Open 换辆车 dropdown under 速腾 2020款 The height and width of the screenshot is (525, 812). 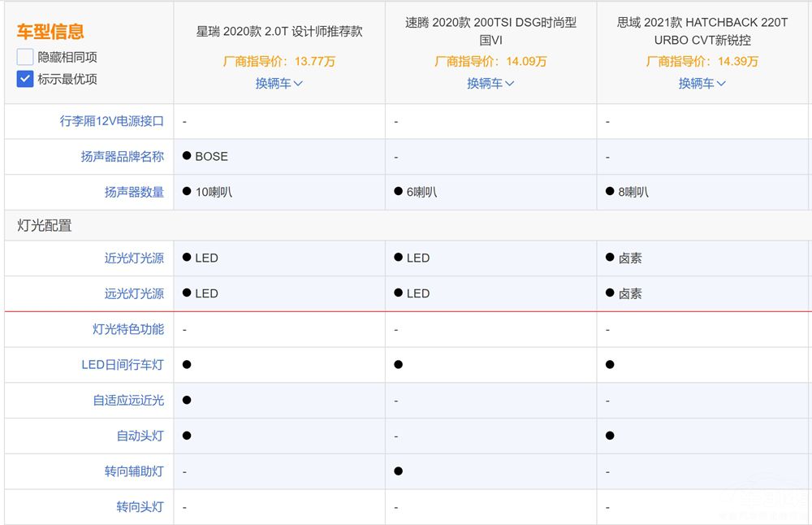pyautogui.click(x=490, y=83)
